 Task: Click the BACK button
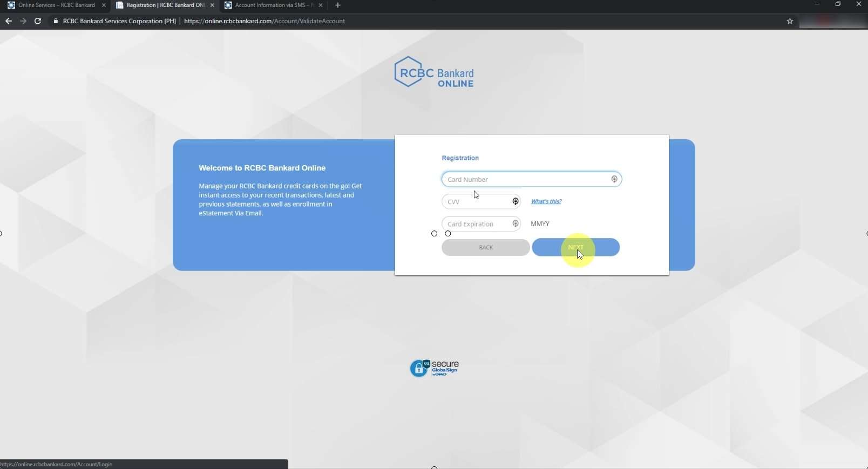(x=486, y=247)
